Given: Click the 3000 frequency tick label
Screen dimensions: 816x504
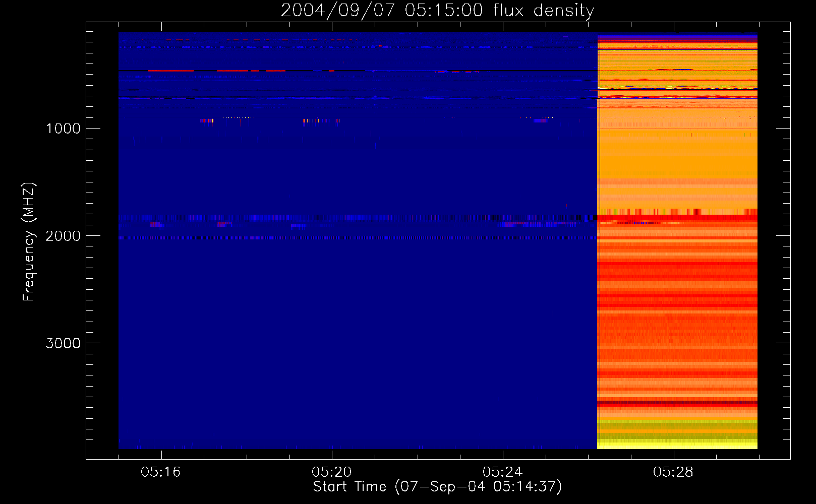Looking at the screenshot, I should [x=63, y=343].
